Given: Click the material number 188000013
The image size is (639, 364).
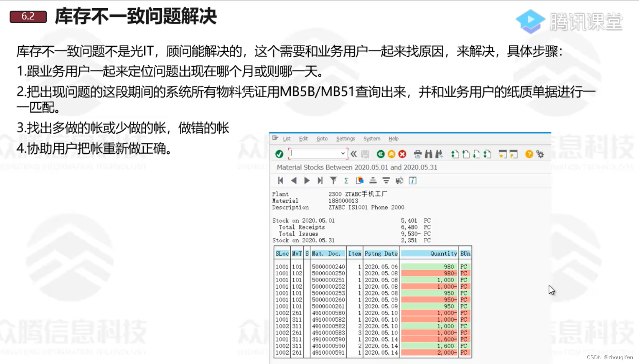Looking at the screenshot, I should pos(343,200).
